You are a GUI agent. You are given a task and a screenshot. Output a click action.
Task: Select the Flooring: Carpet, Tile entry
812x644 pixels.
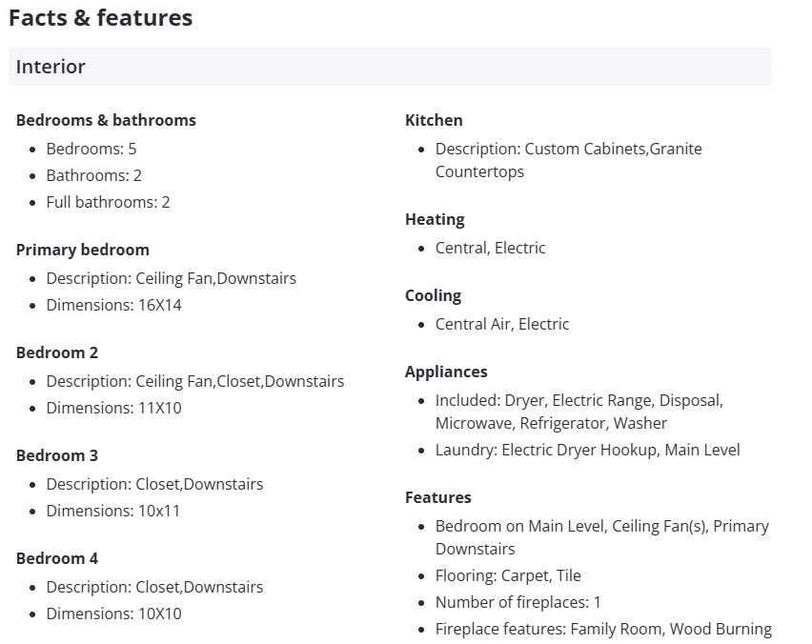tap(508, 575)
